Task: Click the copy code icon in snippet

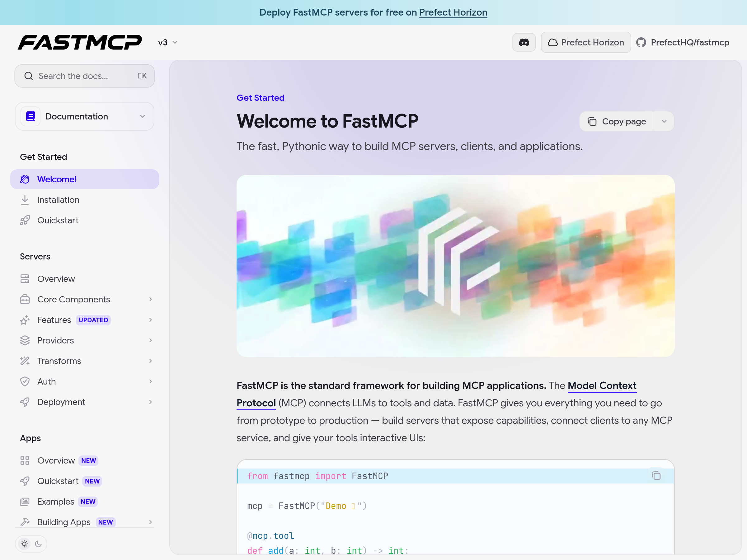Action: pyautogui.click(x=656, y=476)
